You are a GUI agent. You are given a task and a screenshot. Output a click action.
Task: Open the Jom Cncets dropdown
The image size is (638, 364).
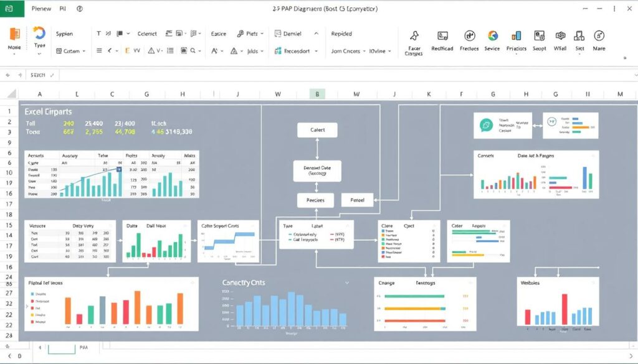click(348, 51)
